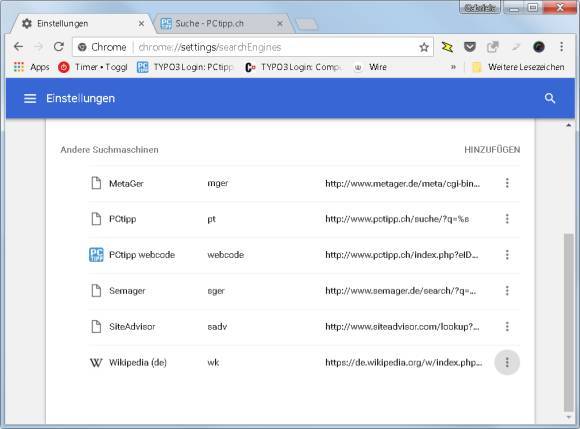Close the Suche - PCtipp.ch tab
Viewport: 580px width, 429px height.
tap(280, 24)
